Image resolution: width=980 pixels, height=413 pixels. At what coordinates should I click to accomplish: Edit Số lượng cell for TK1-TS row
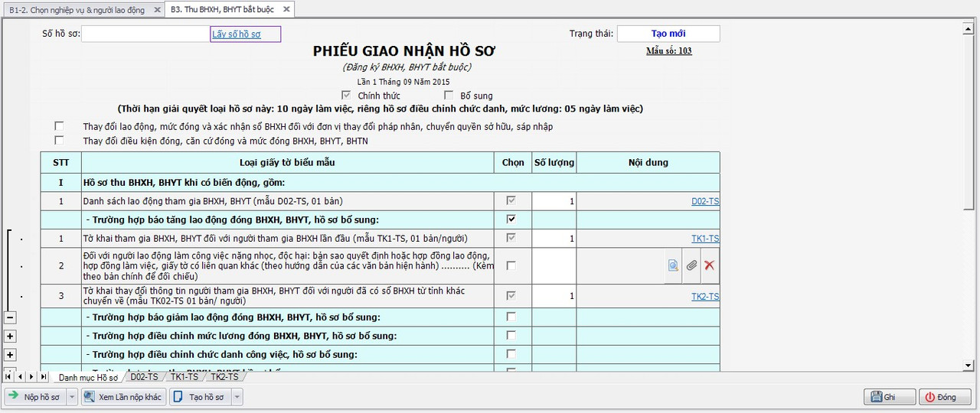(554, 239)
